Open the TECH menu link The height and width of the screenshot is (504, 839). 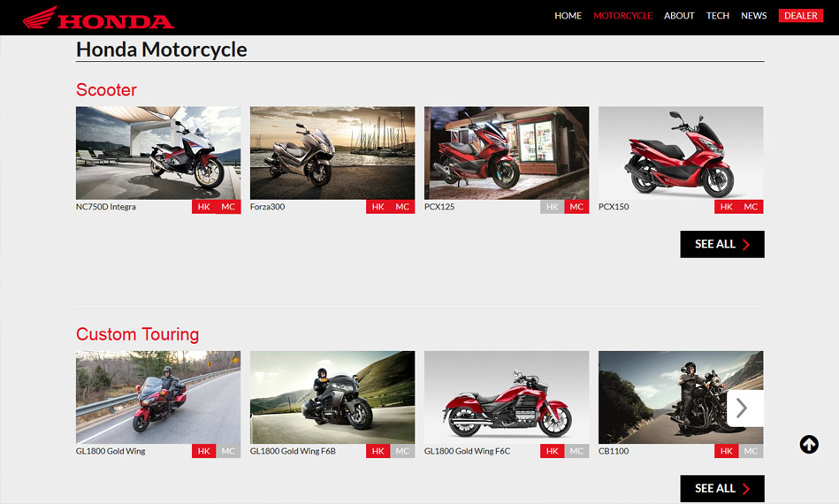(717, 16)
